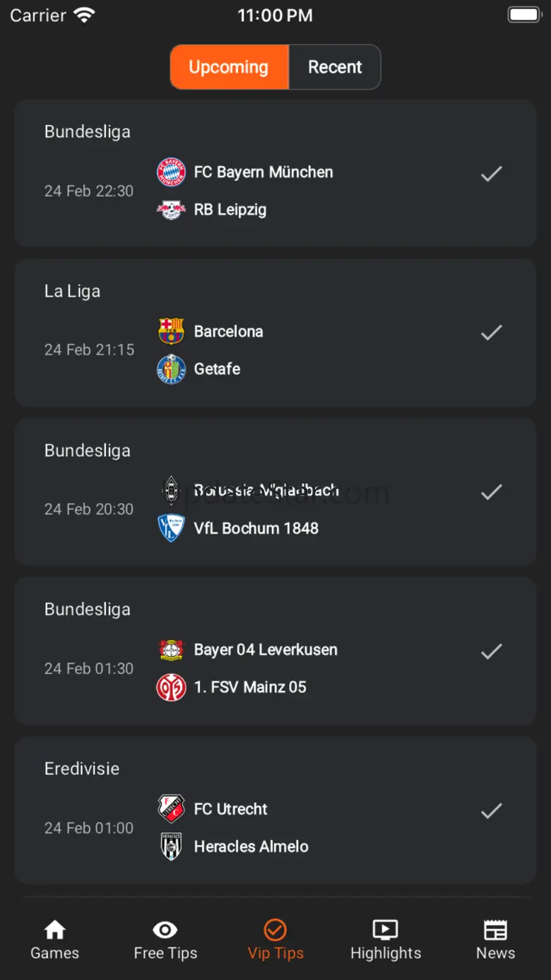Switch to the Upcoming tab
This screenshot has width=551, height=980.
[x=229, y=67]
